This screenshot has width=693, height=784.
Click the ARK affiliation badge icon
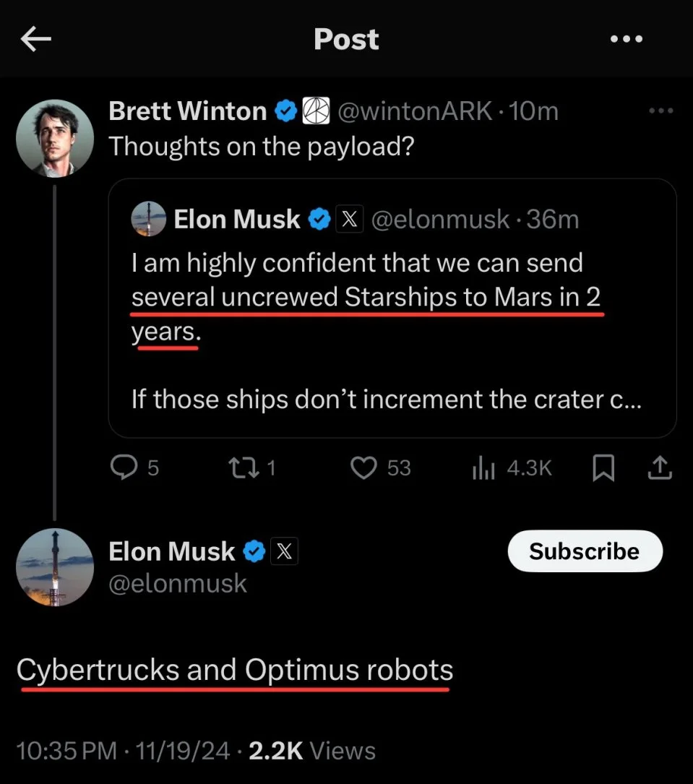tap(315, 111)
